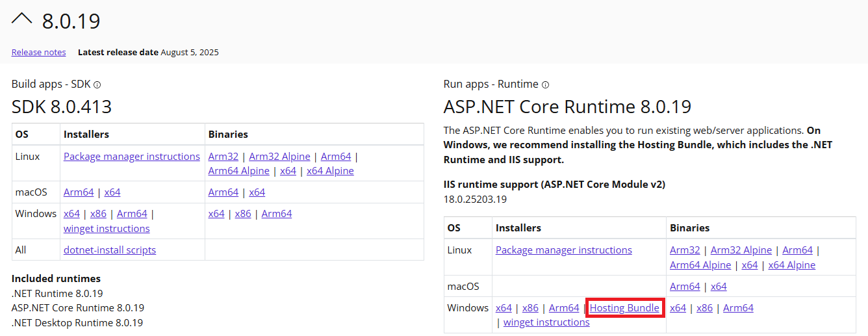Download SDK Windows x64 binary
This screenshot has width=868, height=336.
pos(216,214)
